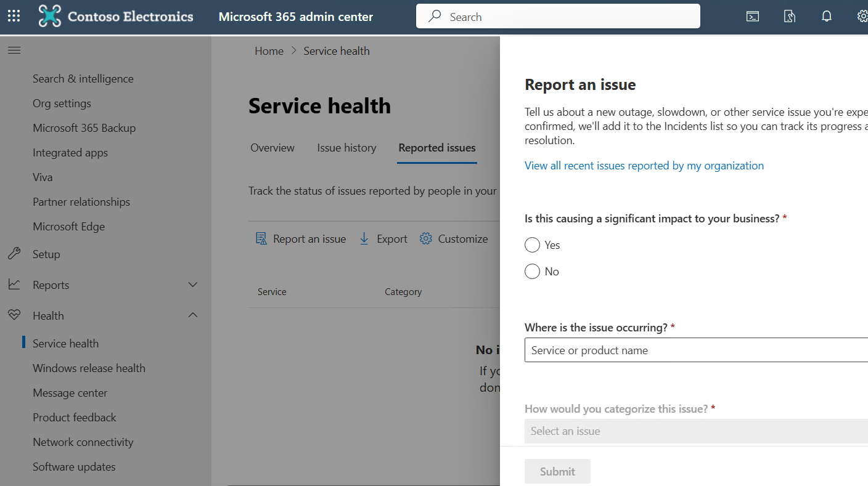Open Viva in sidebar
868x486 pixels.
(x=43, y=177)
